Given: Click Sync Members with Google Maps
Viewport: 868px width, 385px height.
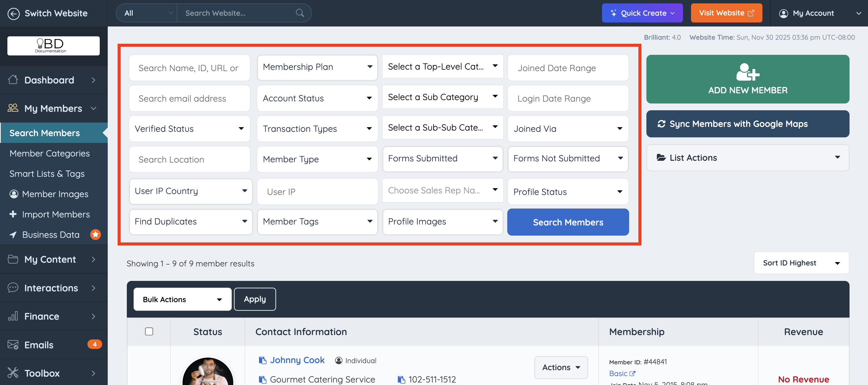Looking at the screenshot, I should point(747,124).
